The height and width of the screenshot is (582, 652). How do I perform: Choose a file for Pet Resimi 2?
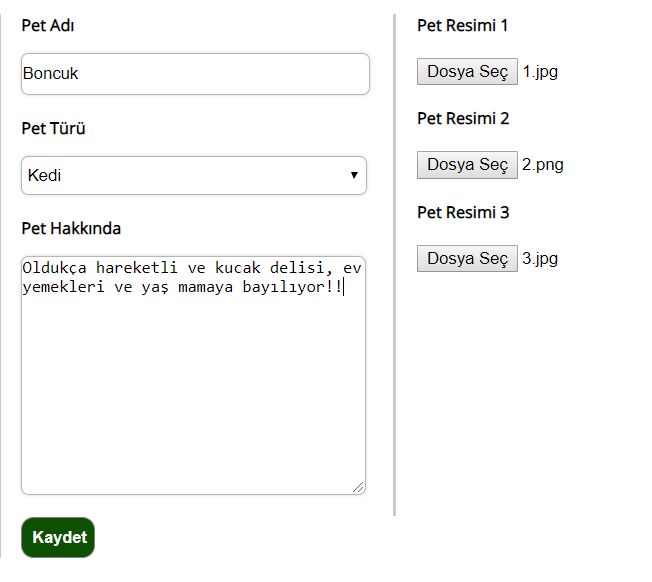[467, 165]
